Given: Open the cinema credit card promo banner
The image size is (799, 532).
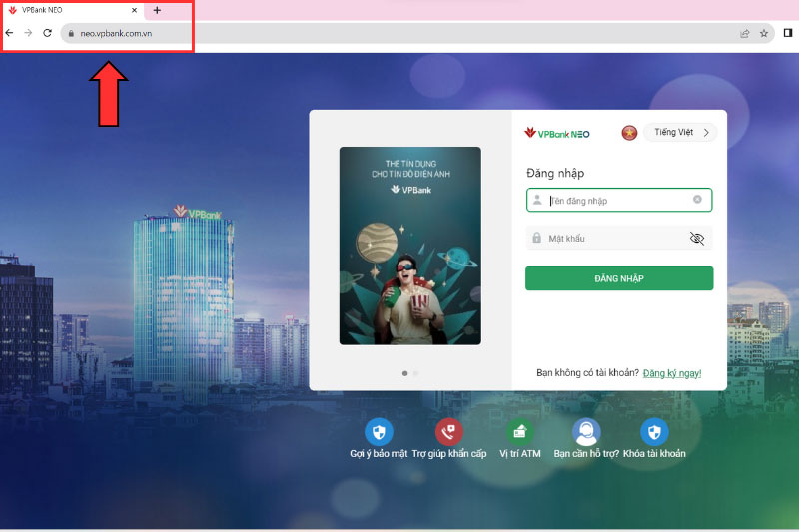Looking at the screenshot, I should (x=410, y=246).
